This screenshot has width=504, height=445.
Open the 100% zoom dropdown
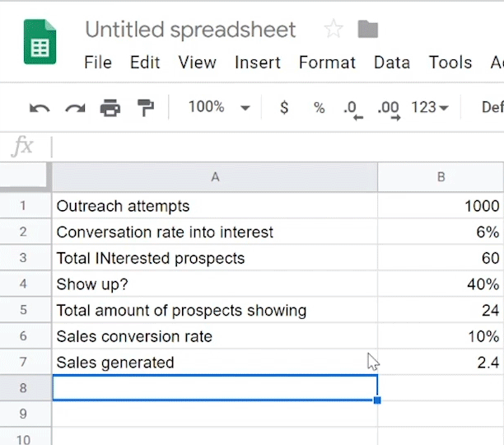(218, 107)
